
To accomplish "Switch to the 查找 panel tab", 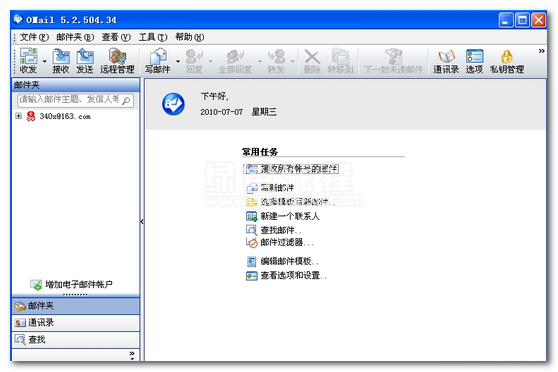I will click(x=75, y=340).
